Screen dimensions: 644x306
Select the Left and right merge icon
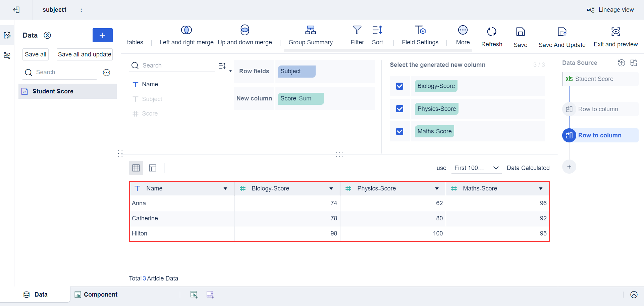[x=186, y=30]
